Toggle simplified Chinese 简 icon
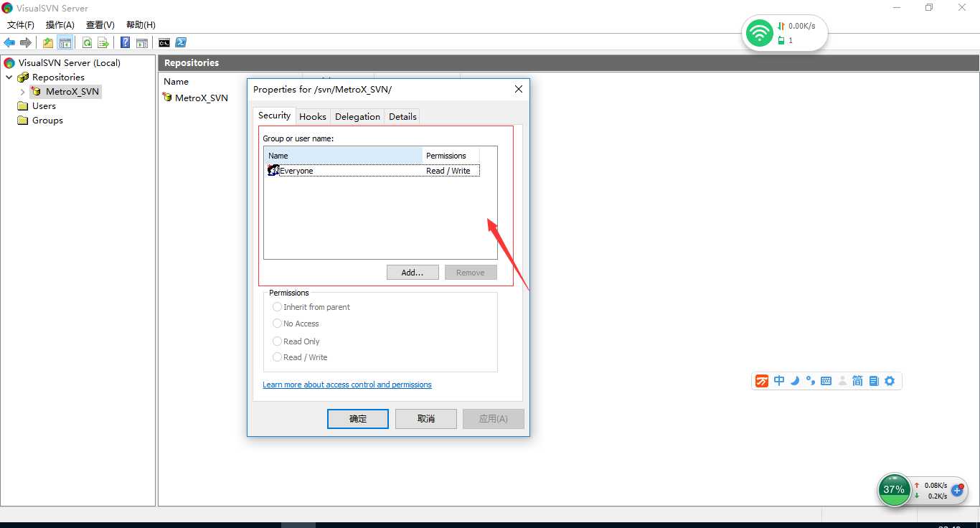Screen dimensions: 980x528 pyautogui.click(x=858, y=381)
